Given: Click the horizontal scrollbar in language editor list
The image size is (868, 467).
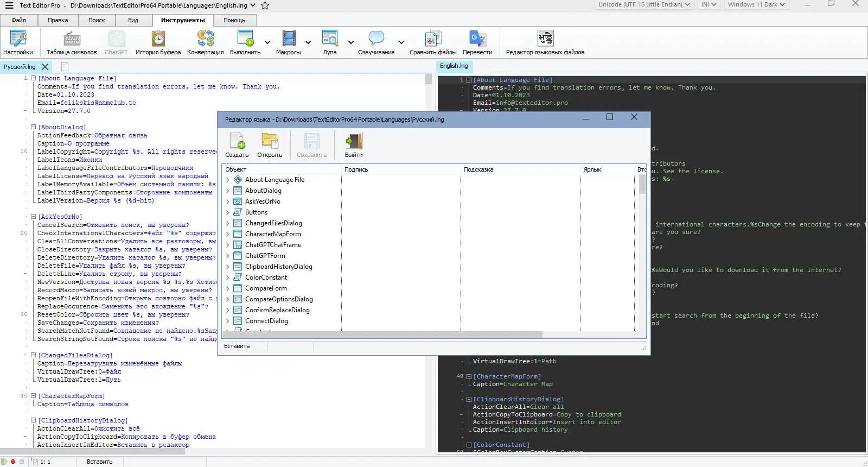Looking at the screenshot, I should 383,335.
